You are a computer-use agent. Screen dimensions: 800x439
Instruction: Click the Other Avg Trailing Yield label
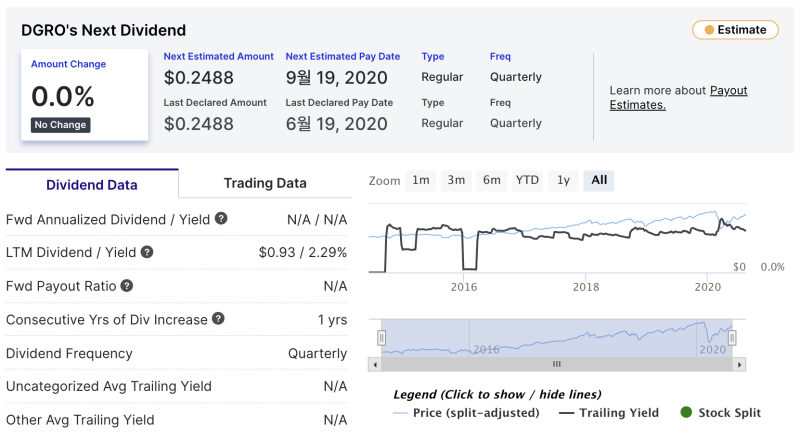point(80,420)
